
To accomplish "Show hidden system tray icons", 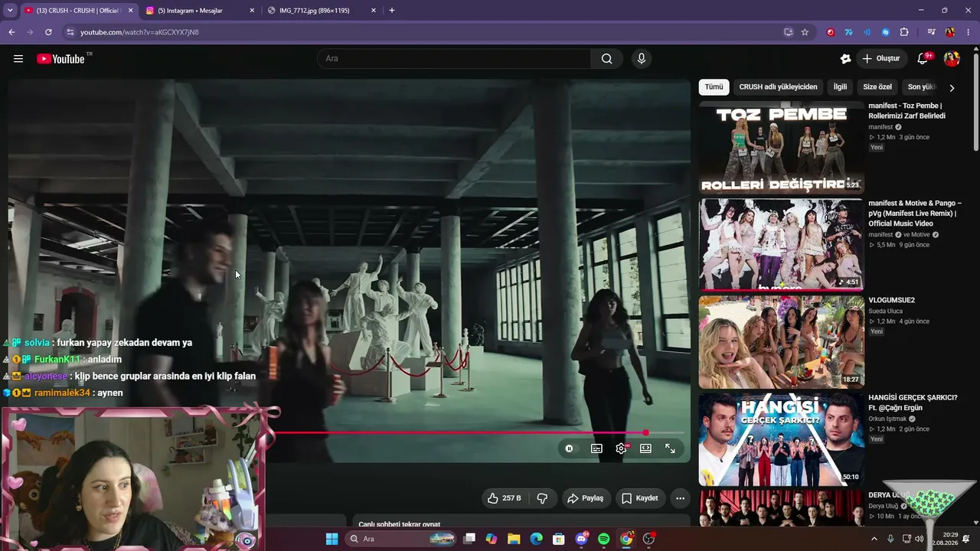I will (x=874, y=539).
